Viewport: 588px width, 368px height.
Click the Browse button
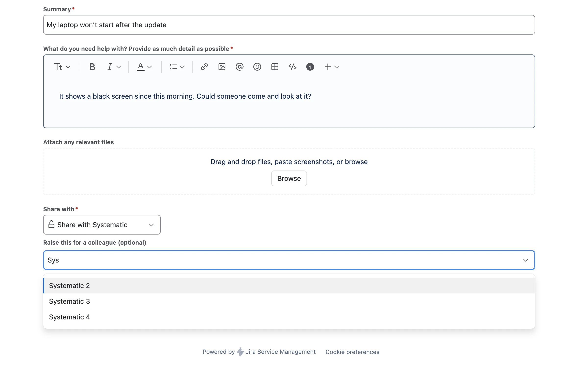[289, 178]
